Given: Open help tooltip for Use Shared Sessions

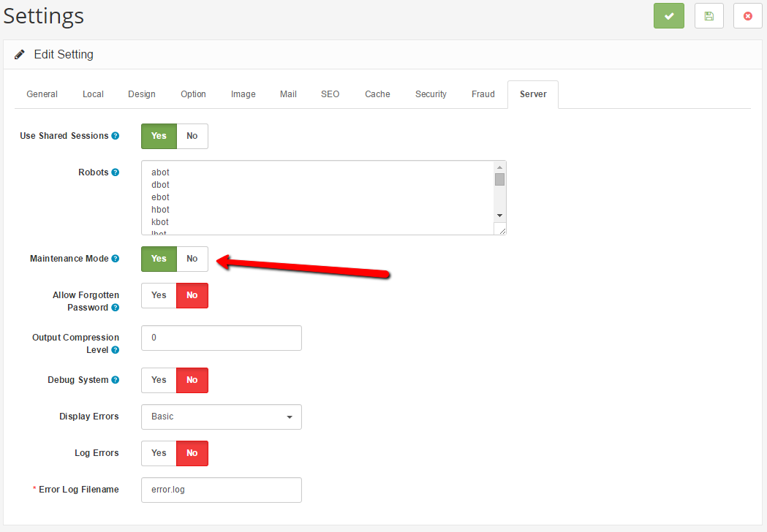Looking at the screenshot, I should click(116, 136).
